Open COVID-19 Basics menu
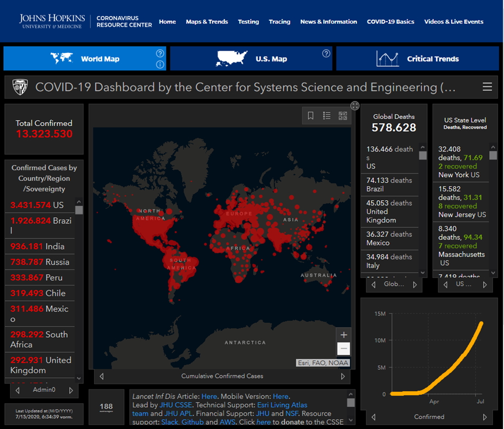 390,21
